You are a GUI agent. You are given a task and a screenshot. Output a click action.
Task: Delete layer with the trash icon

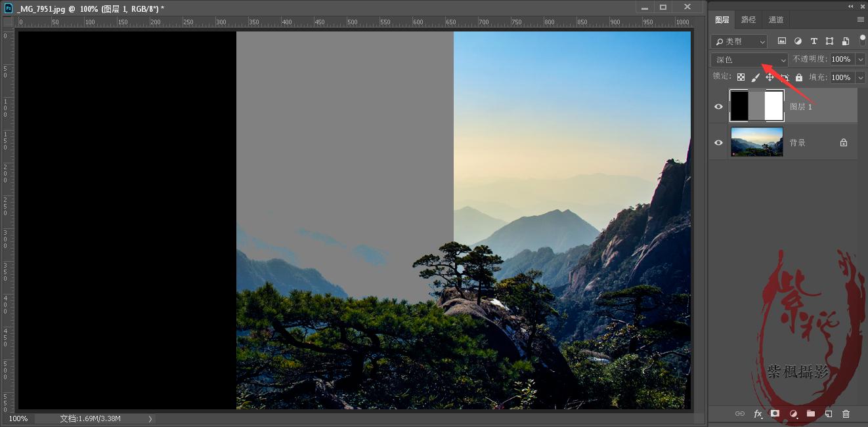point(846,414)
